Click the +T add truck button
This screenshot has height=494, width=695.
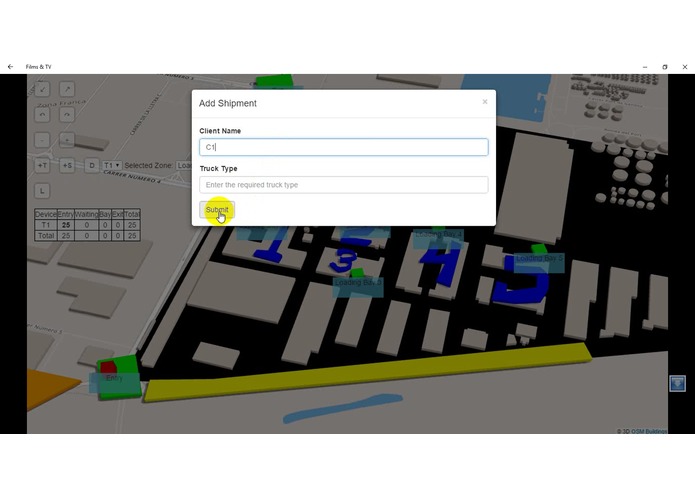[42, 165]
